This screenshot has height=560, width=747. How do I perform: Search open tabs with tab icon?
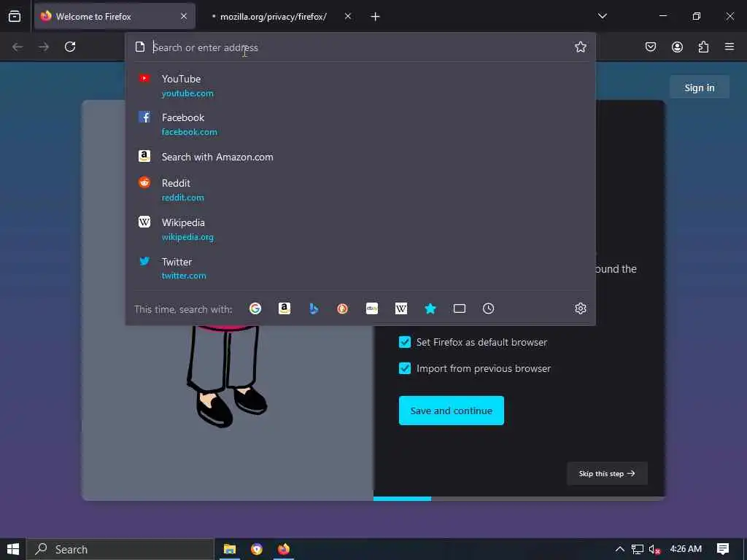pyautogui.click(x=460, y=308)
